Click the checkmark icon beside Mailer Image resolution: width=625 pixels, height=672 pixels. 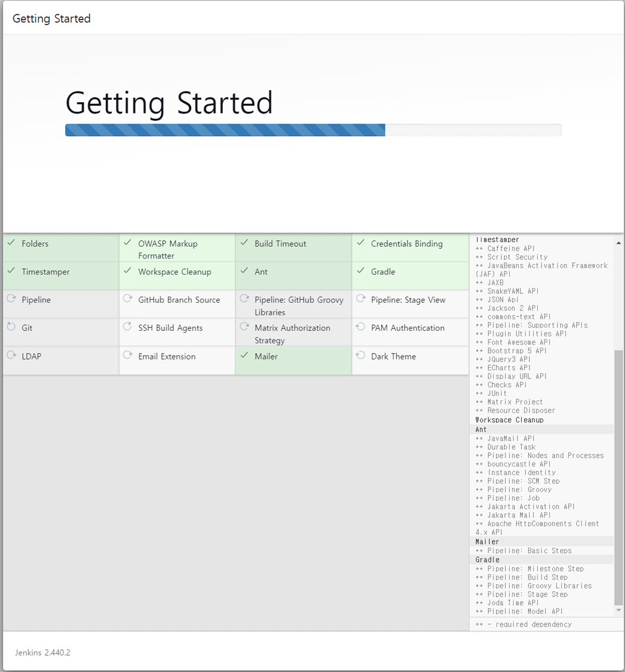click(244, 355)
